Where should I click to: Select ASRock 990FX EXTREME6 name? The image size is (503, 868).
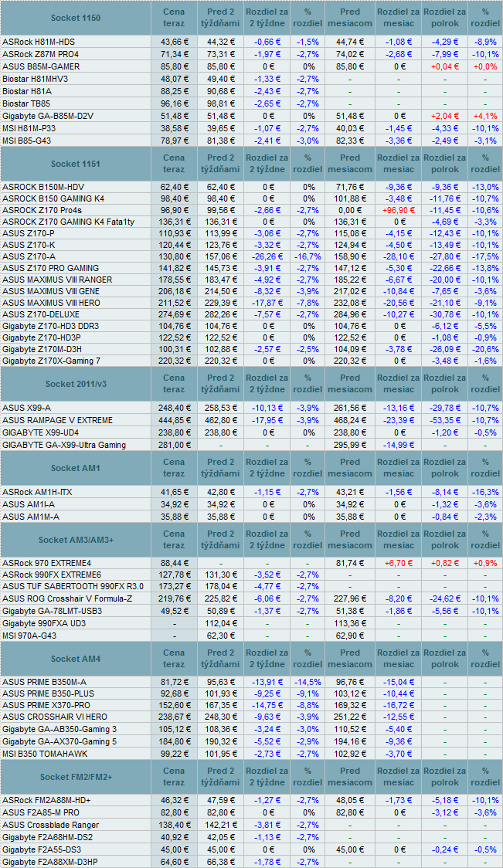[52, 575]
